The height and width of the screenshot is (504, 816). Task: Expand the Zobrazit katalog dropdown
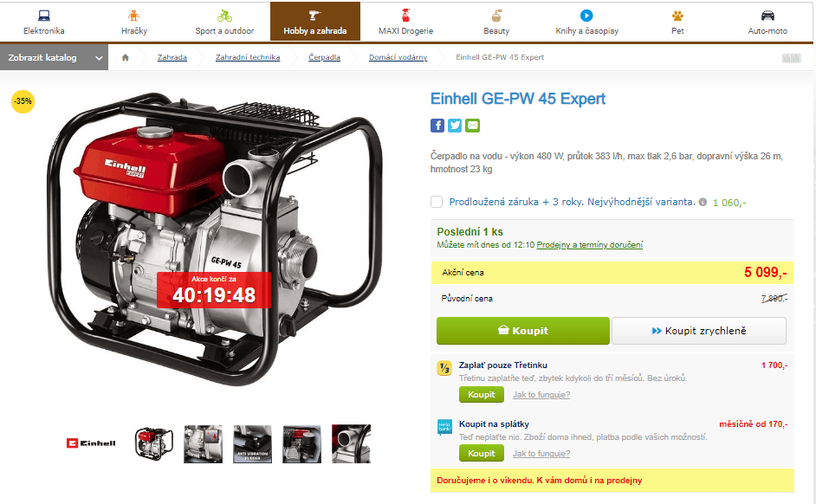[x=54, y=57]
